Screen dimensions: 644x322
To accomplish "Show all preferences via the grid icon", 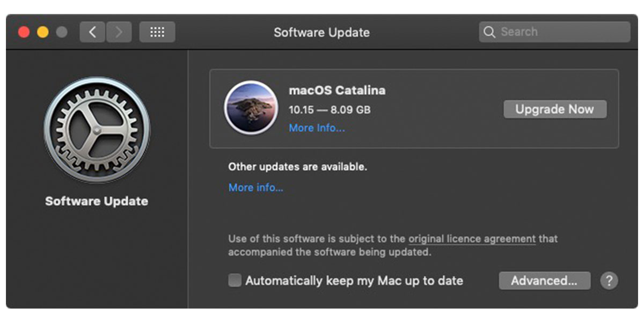I will 157,32.
